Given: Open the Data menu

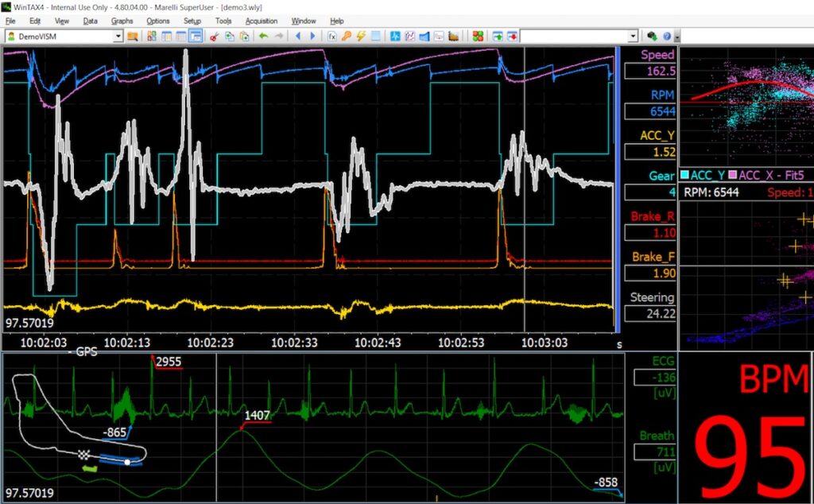Looking at the screenshot, I should tap(91, 21).
